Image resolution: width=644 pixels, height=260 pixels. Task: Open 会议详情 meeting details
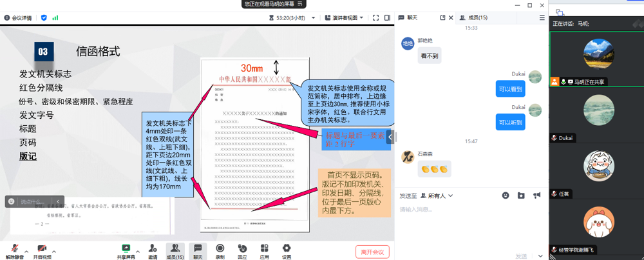pos(18,18)
